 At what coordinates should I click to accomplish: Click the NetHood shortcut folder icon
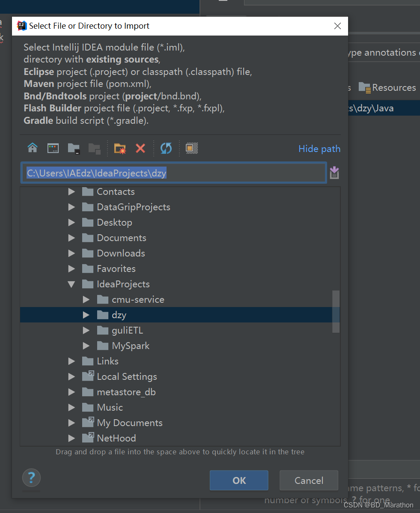coord(88,438)
